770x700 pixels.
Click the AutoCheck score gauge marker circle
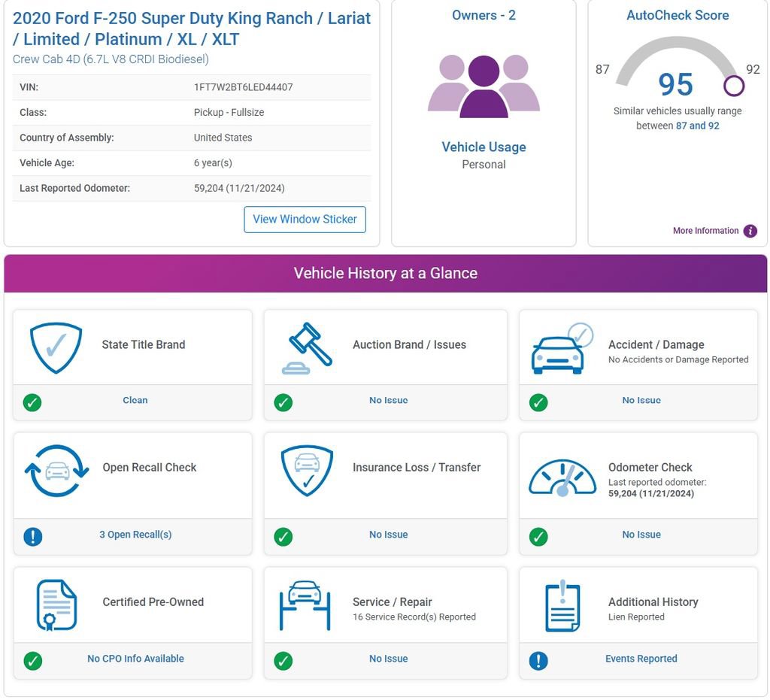734,86
